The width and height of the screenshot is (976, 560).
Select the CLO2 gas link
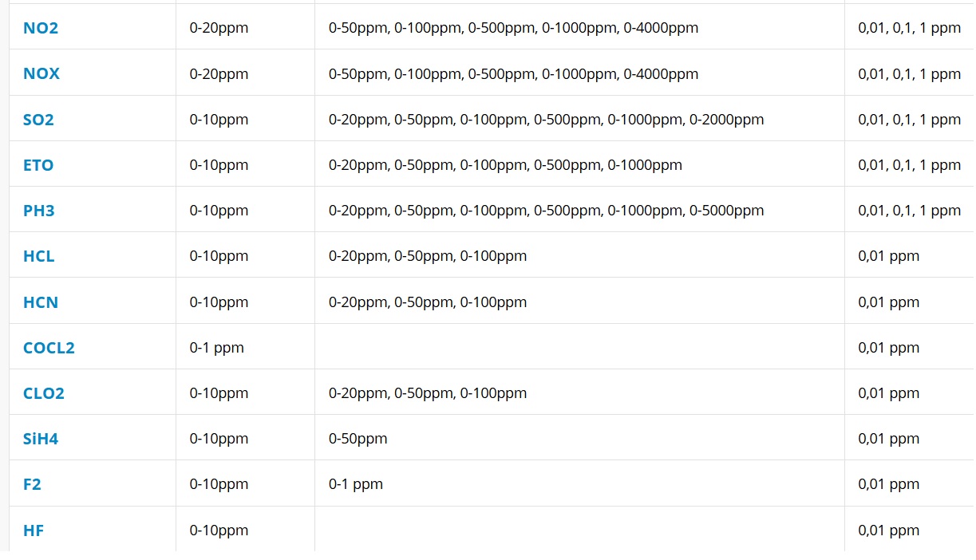click(44, 393)
